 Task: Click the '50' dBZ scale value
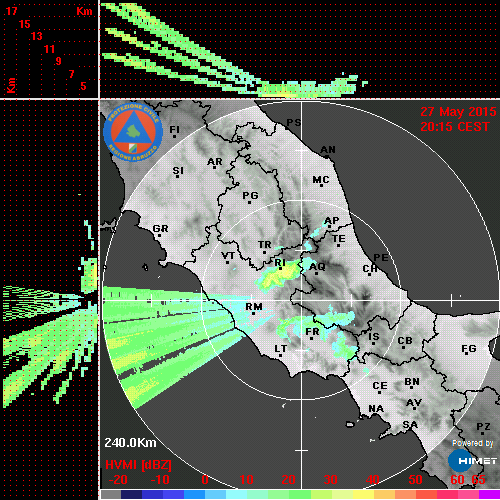(415, 480)
